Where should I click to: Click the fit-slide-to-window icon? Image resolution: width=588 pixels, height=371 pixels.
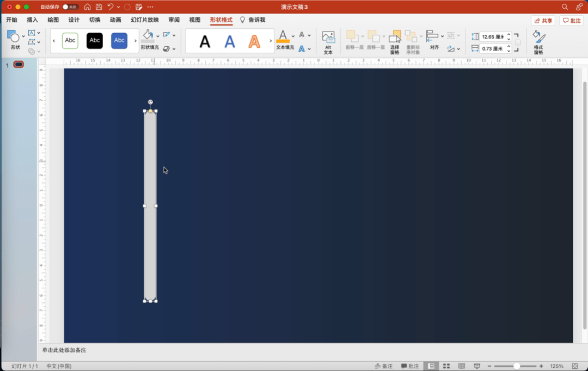575,366
